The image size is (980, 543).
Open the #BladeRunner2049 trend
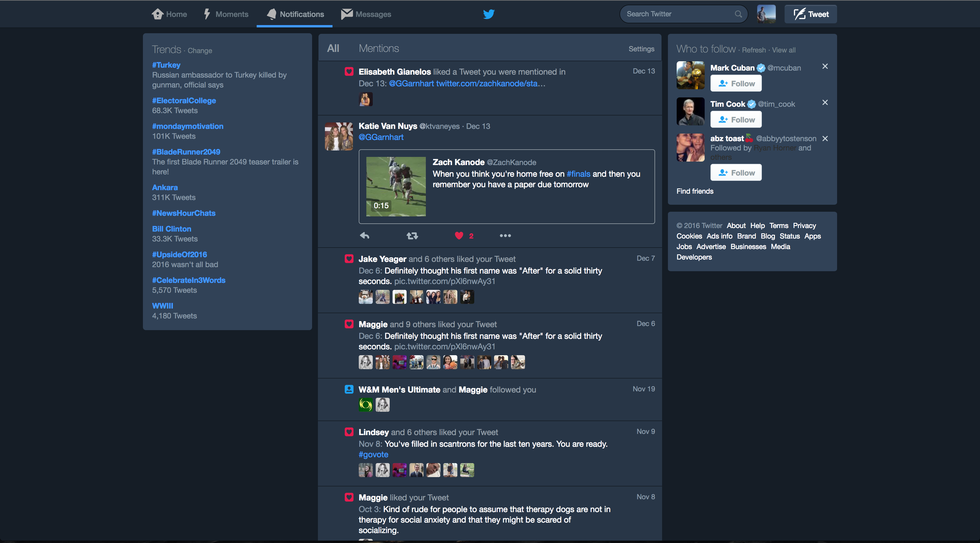tap(186, 152)
